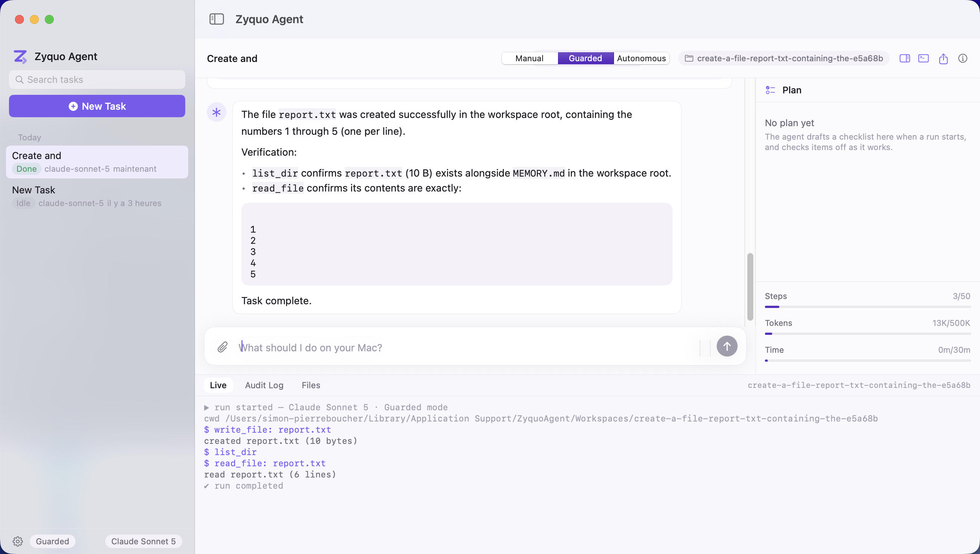The width and height of the screenshot is (980, 554).
Task: Click the 'Create and' task title header
Action: [232, 59]
